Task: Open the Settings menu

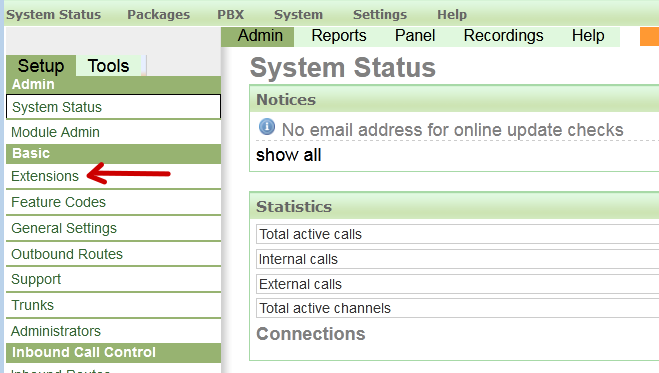Action: point(380,15)
